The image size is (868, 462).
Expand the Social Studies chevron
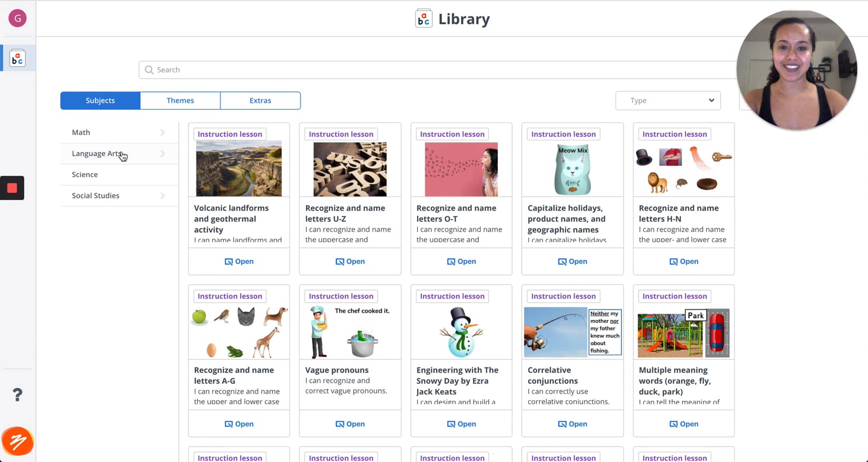tap(163, 195)
